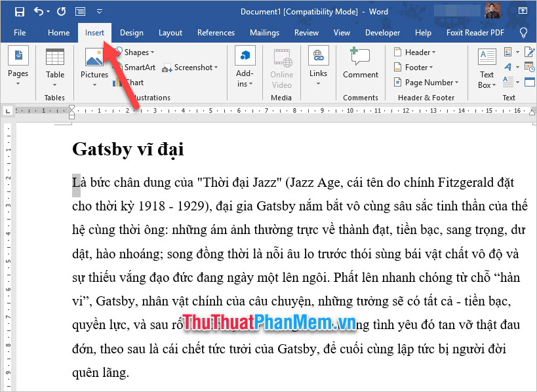Viewport: 537px width, 392px height.
Task: Select the Insert tab
Action: [94, 33]
